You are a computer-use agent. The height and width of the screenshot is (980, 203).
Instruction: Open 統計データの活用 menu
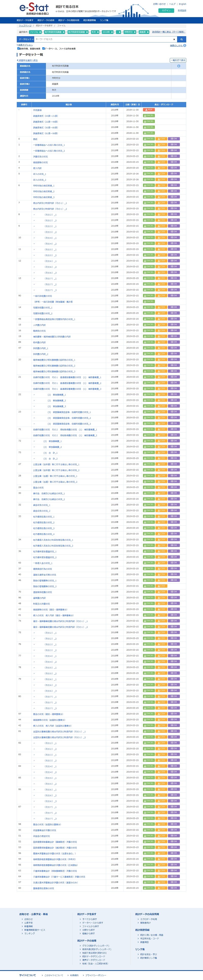coord(46,20)
